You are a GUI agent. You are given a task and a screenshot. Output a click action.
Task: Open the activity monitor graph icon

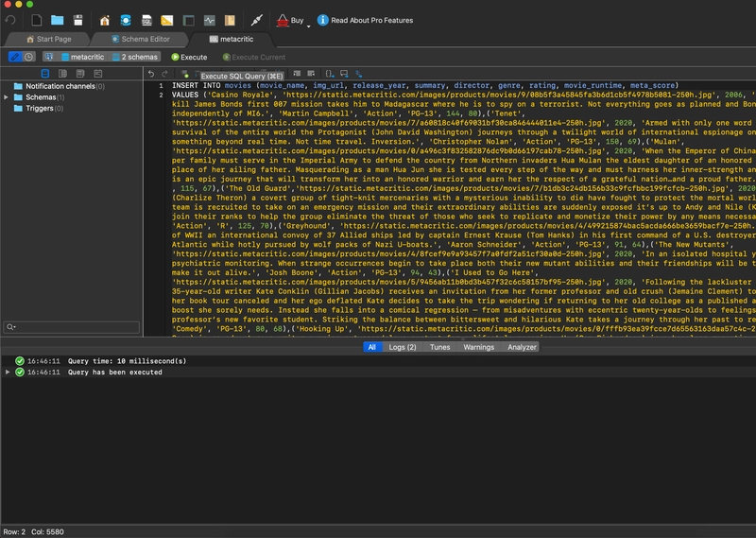[x=209, y=20]
